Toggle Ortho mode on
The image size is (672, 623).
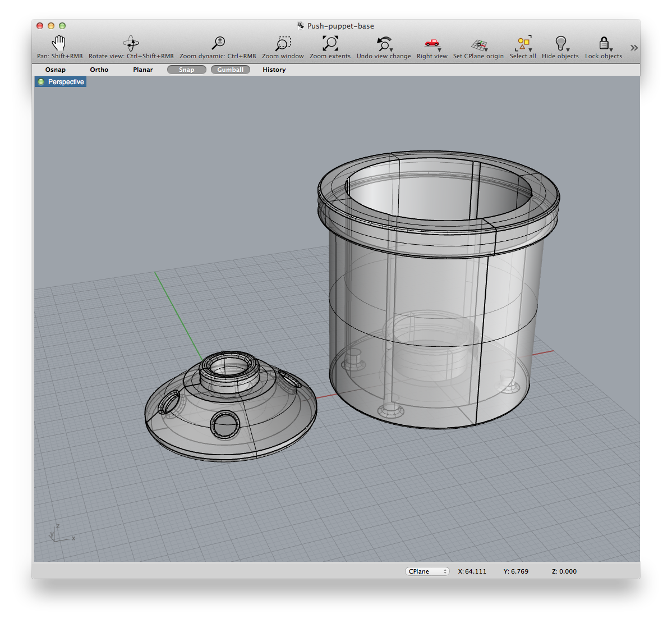tap(99, 70)
